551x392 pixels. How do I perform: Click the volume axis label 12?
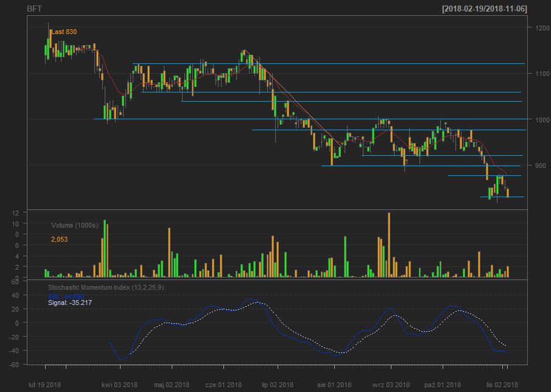tap(15, 213)
